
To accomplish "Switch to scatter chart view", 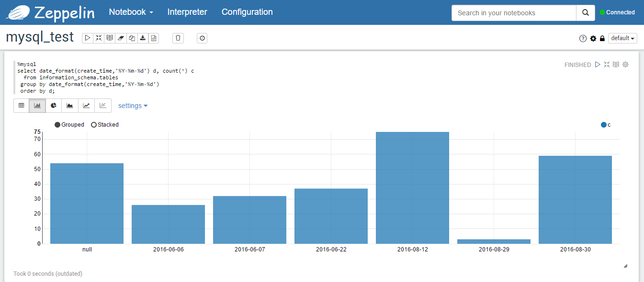I will click(103, 106).
